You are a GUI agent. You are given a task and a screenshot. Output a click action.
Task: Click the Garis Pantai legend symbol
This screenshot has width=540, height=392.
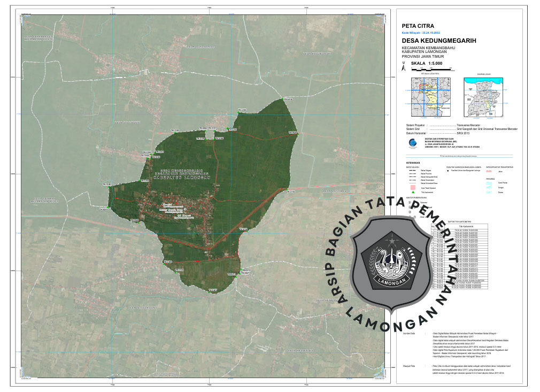tap(488, 183)
